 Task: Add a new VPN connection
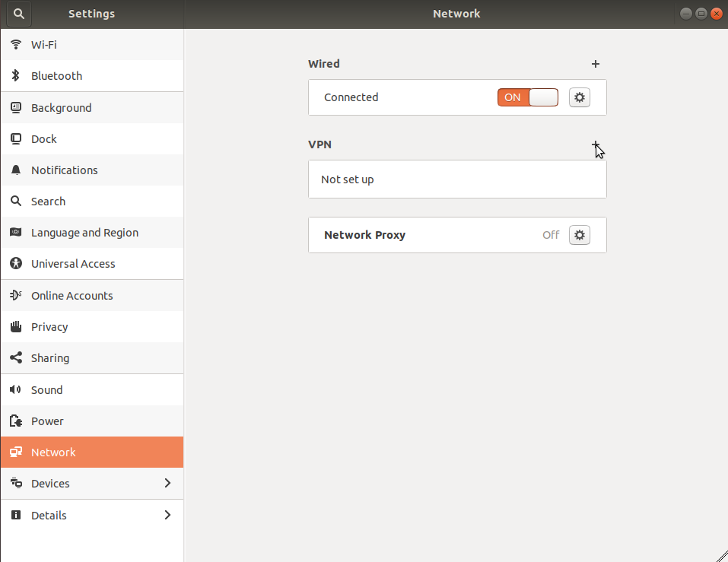click(x=595, y=144)
